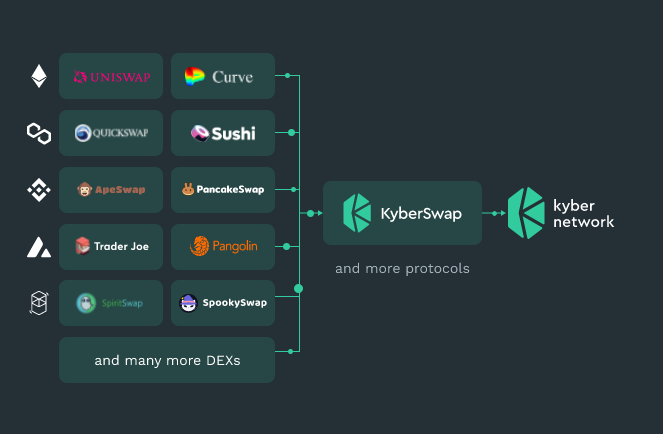Viewport: 663px width, 434px height.
Task: Select the Curve card
Action: (x=223, y=76)
